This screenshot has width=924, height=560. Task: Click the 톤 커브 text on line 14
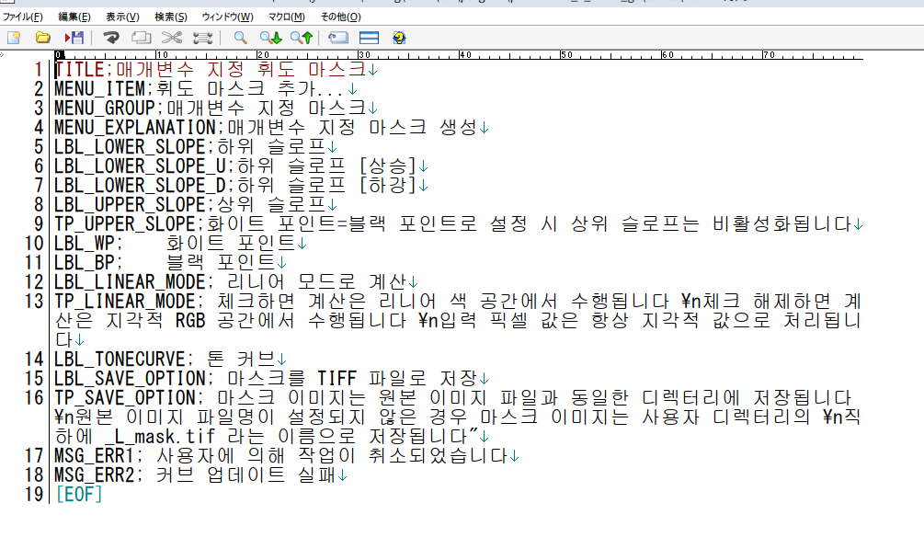(x=241, y=360)
